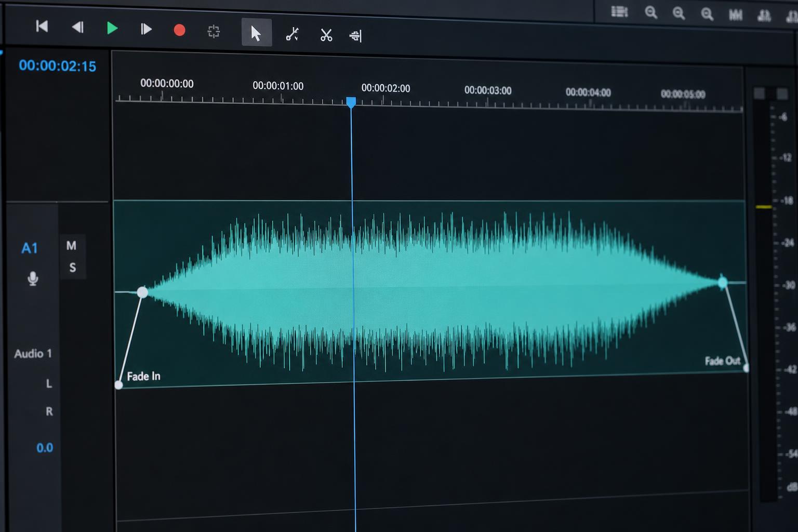The width and height of the screenshot is (798, 532).
Task: Click ruler at 00:00:02:00
Action: coord(385,88)
